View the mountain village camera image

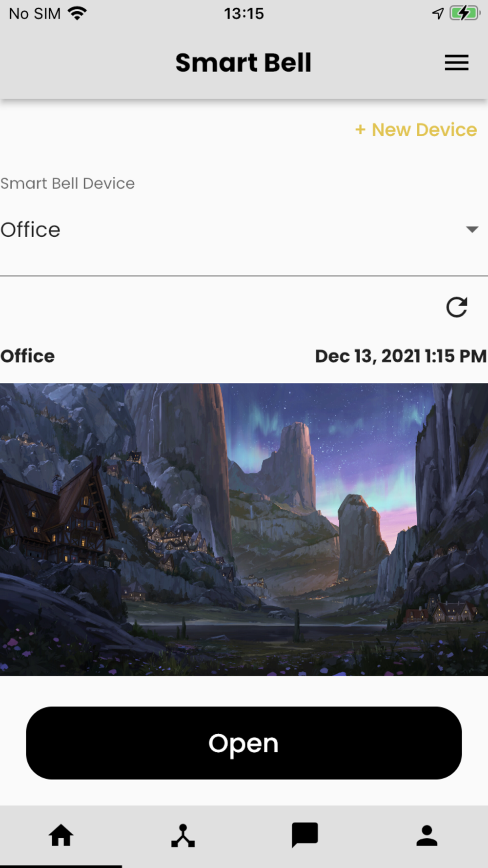244,530
